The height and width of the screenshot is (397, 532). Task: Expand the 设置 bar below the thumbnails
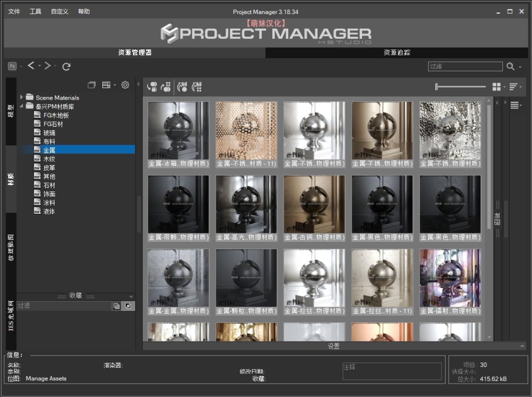point(333,346)
